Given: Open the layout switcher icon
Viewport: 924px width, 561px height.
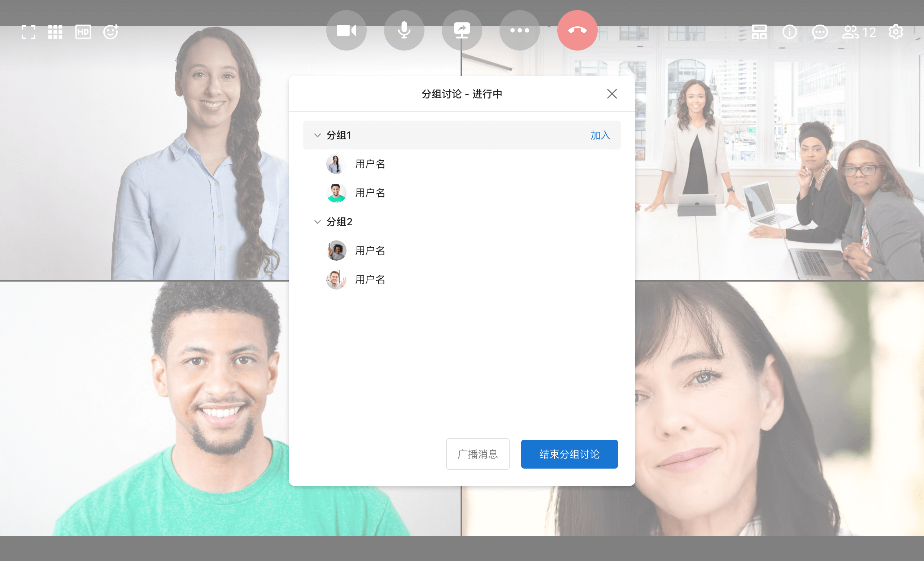Looking at the screenshot, I should (x=759, y=32).
